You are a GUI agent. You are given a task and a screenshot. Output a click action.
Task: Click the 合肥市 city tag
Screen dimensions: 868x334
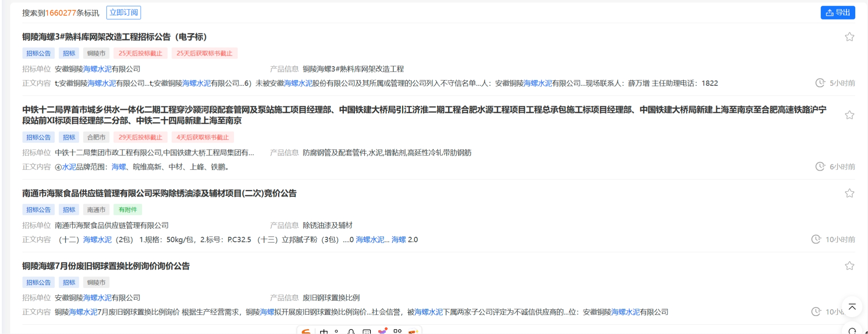(x=96, y=137)
